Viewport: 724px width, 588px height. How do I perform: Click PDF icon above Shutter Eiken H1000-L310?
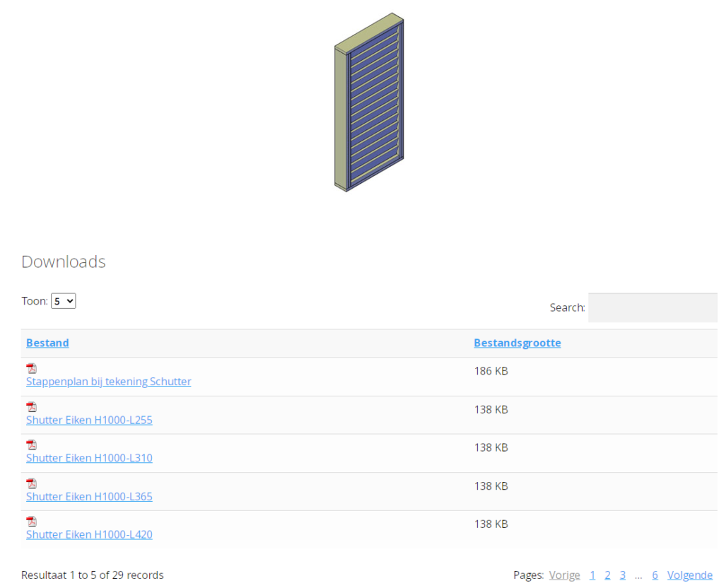[x=32, y=445]
